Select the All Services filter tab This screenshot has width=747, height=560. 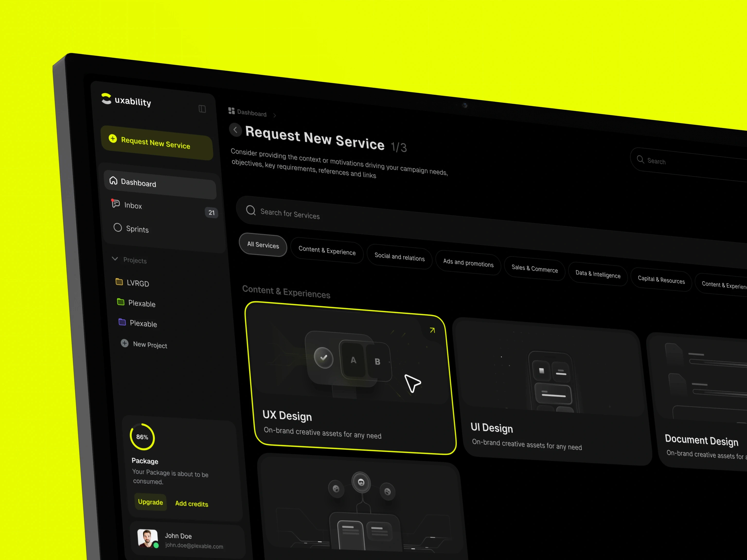(x=263, y=245)
